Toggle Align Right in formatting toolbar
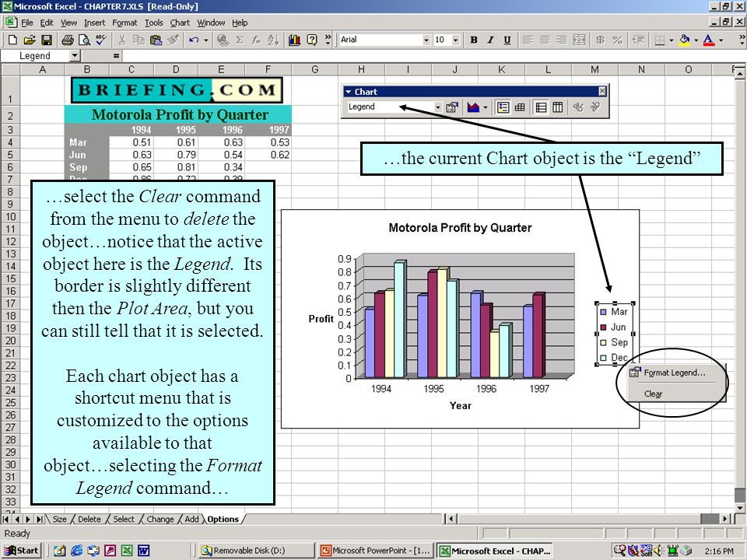Image resolution: width=747 pixels, height=560 pixels. coord(562,40)
